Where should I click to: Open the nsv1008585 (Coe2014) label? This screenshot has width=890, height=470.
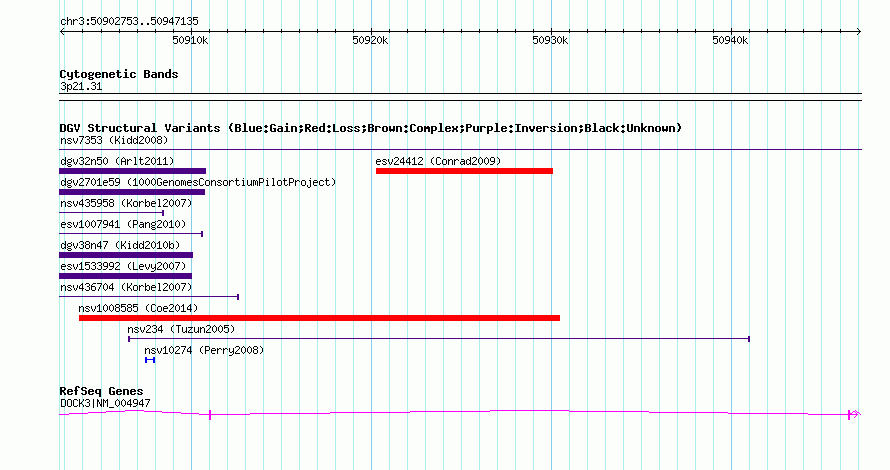click(138, 308)
